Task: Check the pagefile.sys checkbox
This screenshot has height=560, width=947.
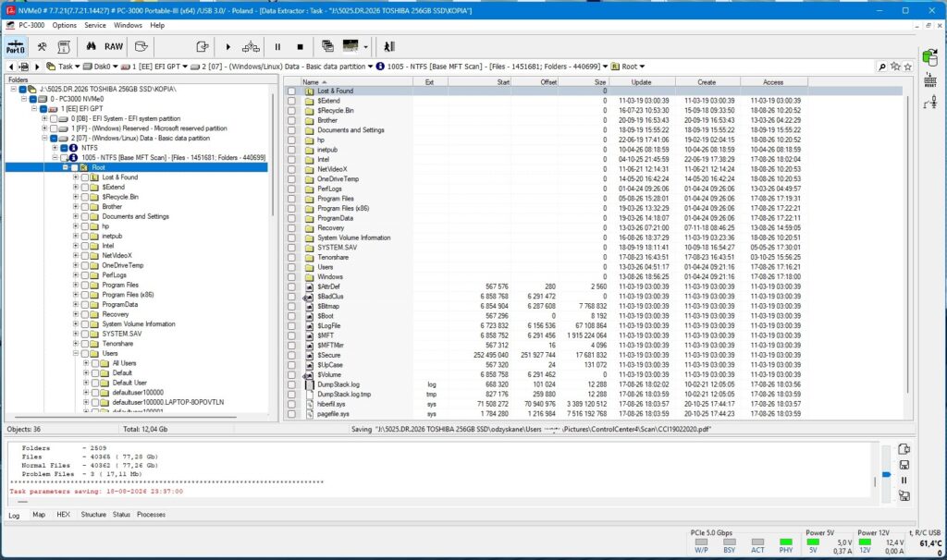Action: click(x=291, y=414)
